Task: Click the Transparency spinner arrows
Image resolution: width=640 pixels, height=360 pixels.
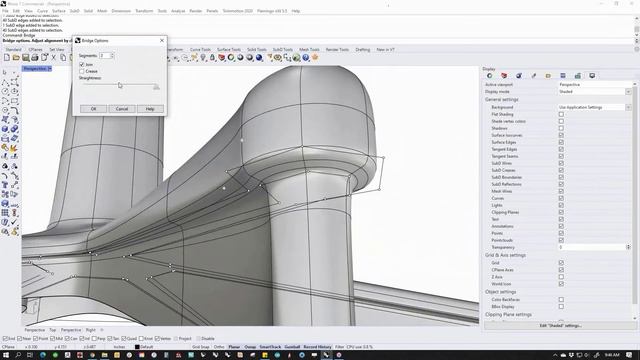Action: pos(628,247)
